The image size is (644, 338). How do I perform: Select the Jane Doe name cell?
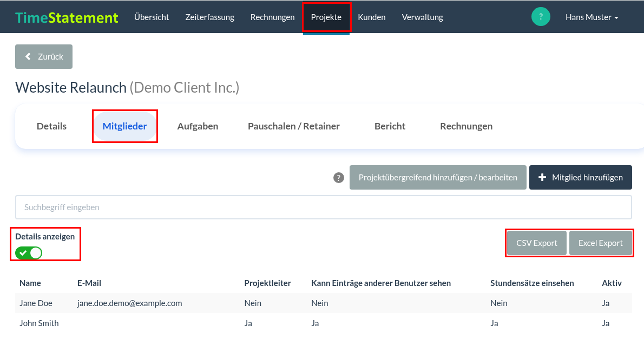click(36, 303)
